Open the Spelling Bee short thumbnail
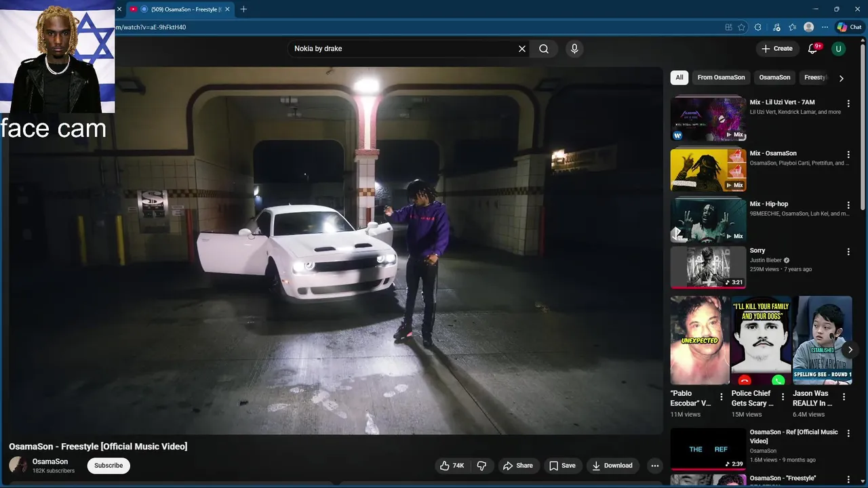The width and height of the screenshot is (868, 488). (x=823, y=340)
